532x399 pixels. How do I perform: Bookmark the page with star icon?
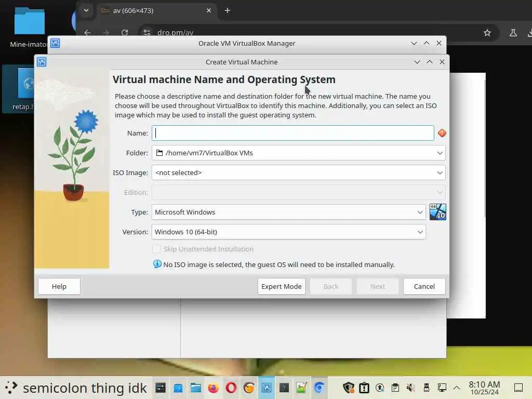coord(487,33)
